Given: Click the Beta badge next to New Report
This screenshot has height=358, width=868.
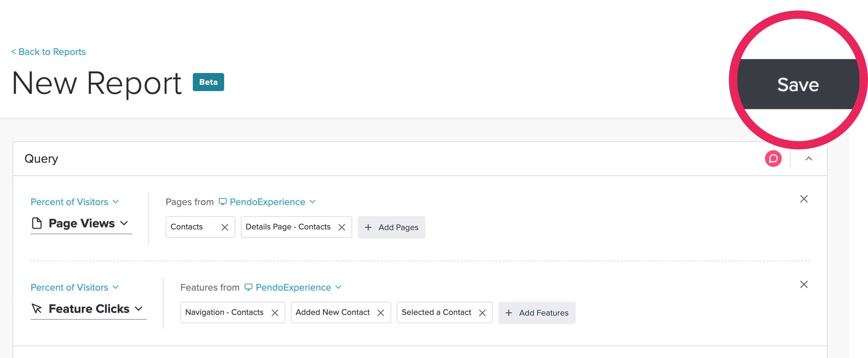Looking at the screenshot, I should point(208,82).
